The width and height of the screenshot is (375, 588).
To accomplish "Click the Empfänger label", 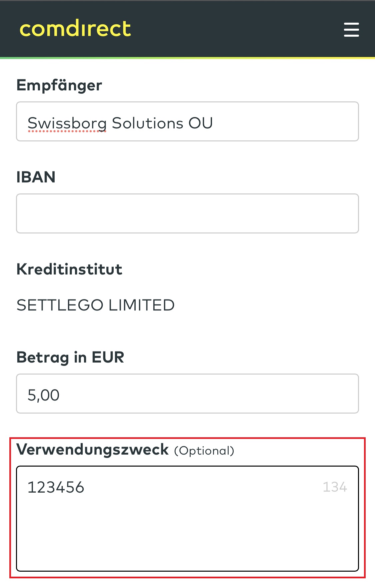I will tap(59, 85).
